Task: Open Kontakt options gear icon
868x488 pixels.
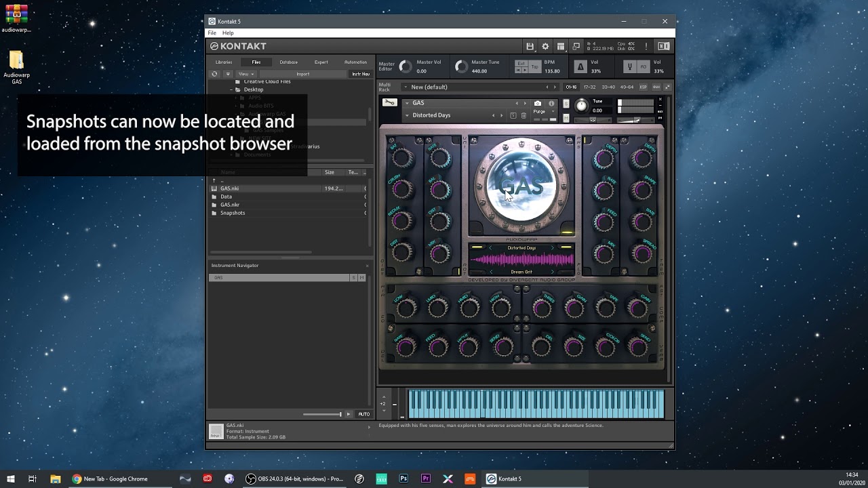Action: pos(545,46)
